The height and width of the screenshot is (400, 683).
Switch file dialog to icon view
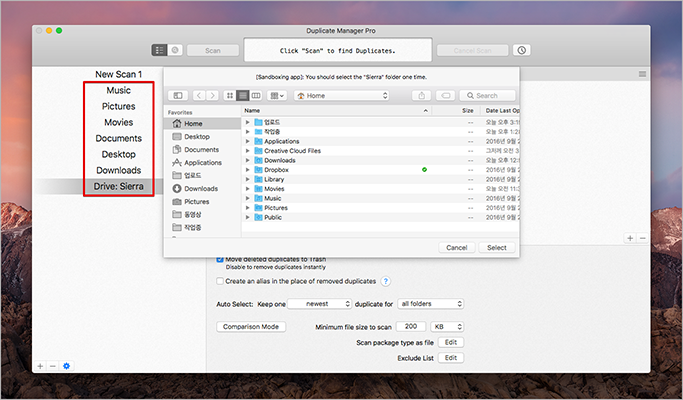(x=230, y=95)
